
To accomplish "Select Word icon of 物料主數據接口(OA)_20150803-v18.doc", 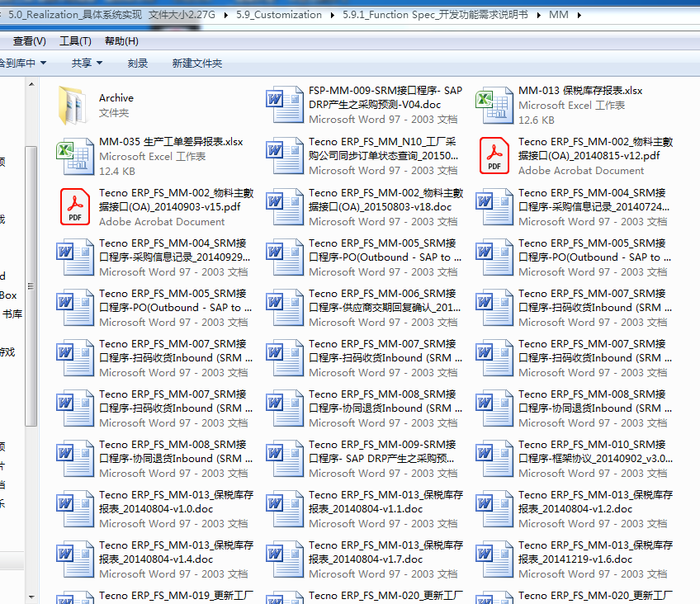I will [284, 207].
